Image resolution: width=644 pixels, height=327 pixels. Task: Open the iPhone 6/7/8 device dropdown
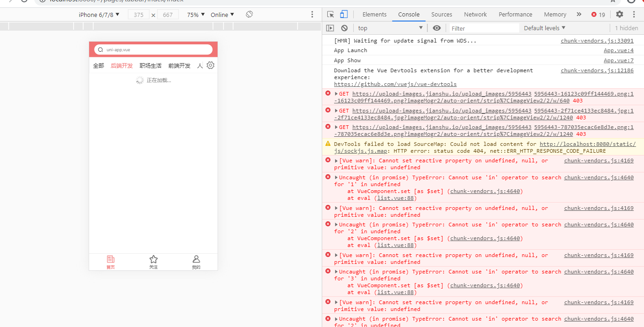click(x=99, y=15)
